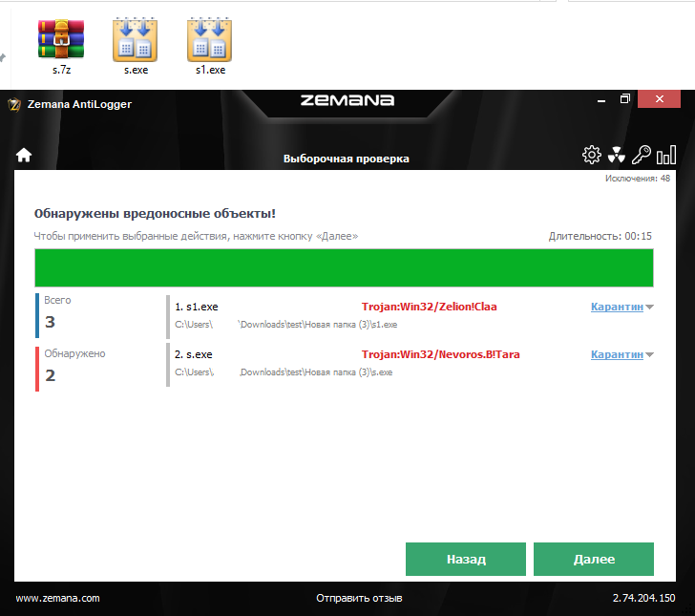Click threat name Trojan:Win32/Nevoros.B!Tara
Image resolution: width=695 pixels, height=616 pixels.
click(x=441, y=354)
